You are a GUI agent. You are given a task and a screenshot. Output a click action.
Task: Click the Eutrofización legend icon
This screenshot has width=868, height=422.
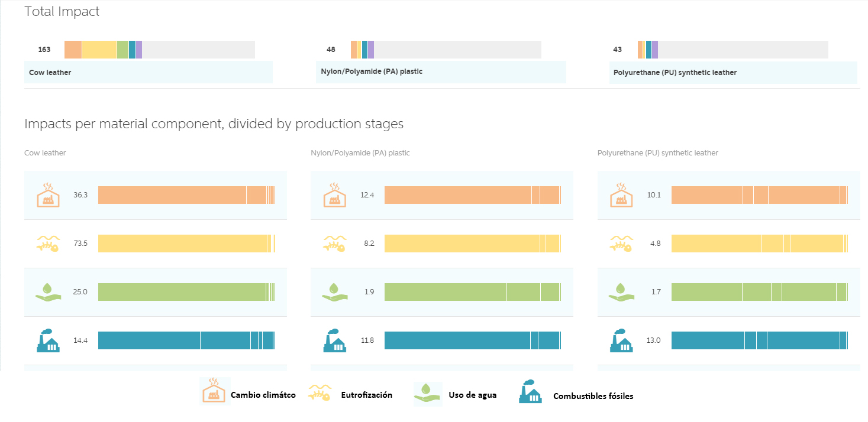pos(320,394)
